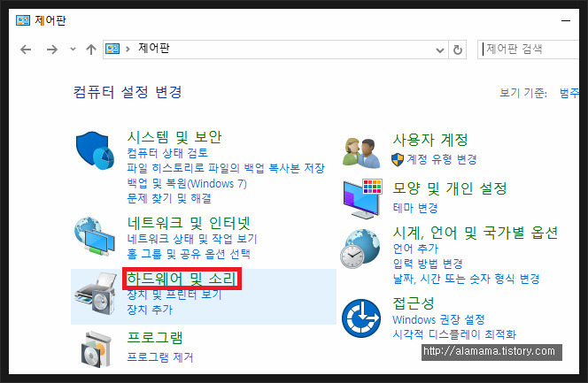Open the Clock, Language and Region globe-clock icon

360,249
